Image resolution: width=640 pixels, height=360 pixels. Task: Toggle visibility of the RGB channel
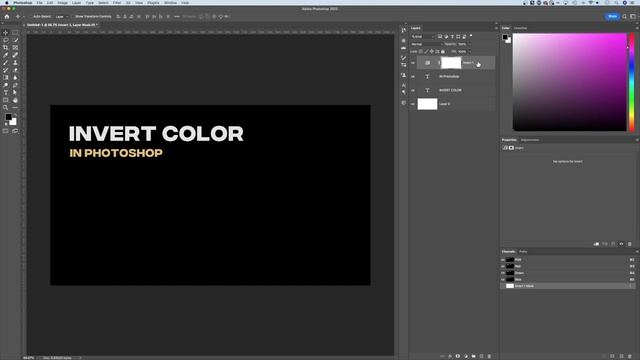click(503, 260)
